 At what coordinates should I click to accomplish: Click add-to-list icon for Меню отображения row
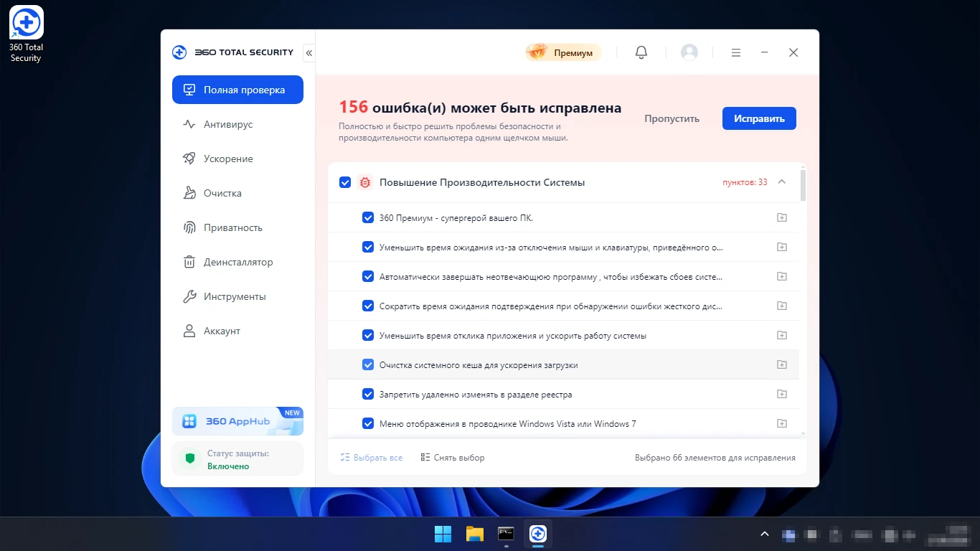tap(782, 423)
